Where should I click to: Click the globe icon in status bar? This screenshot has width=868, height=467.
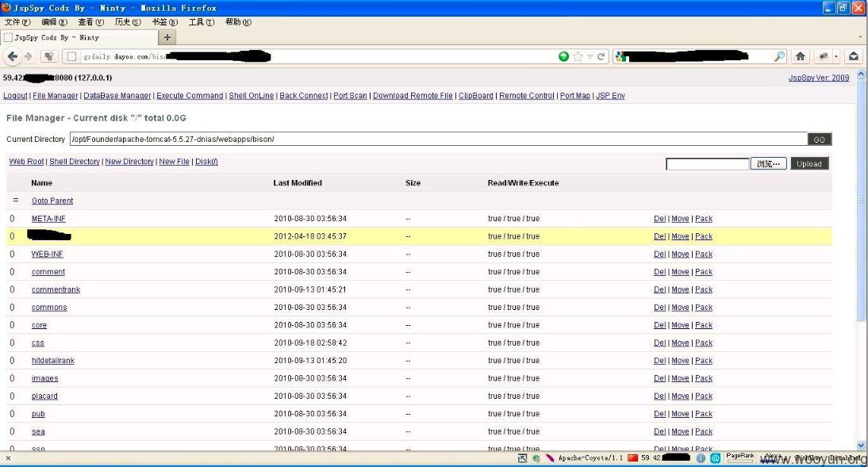(x=536, y=458)
